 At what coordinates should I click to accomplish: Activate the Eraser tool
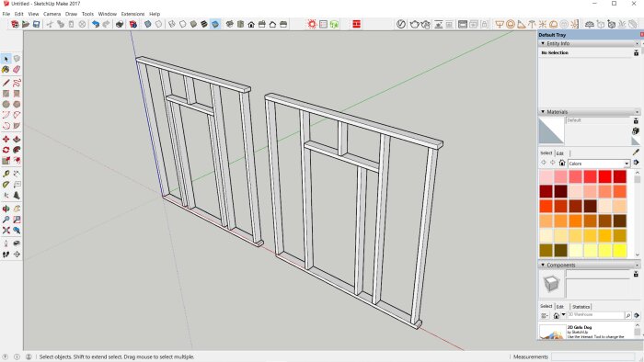click(17, 70)
